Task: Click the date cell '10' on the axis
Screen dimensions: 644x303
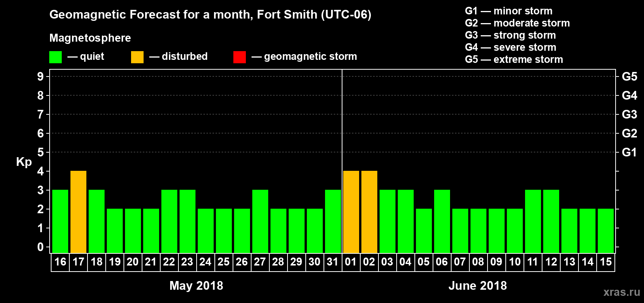Action: point(515,262)
